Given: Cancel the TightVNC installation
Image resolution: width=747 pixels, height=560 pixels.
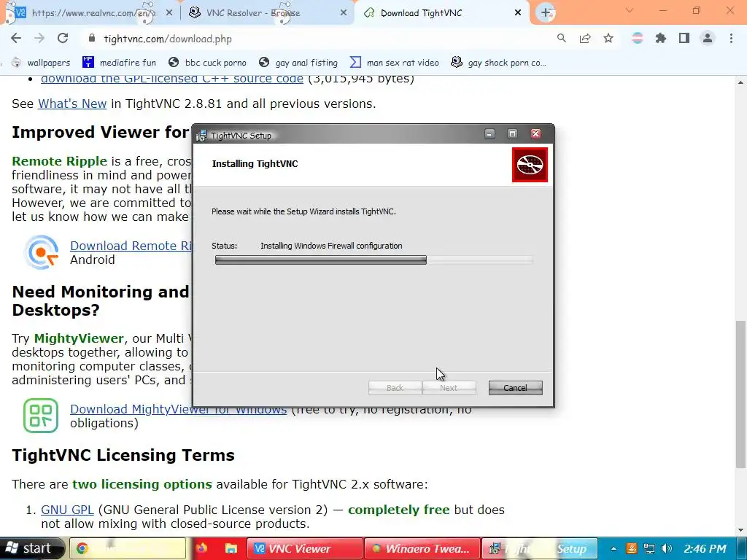Looking at the screenshot, I should pos(516,388).
